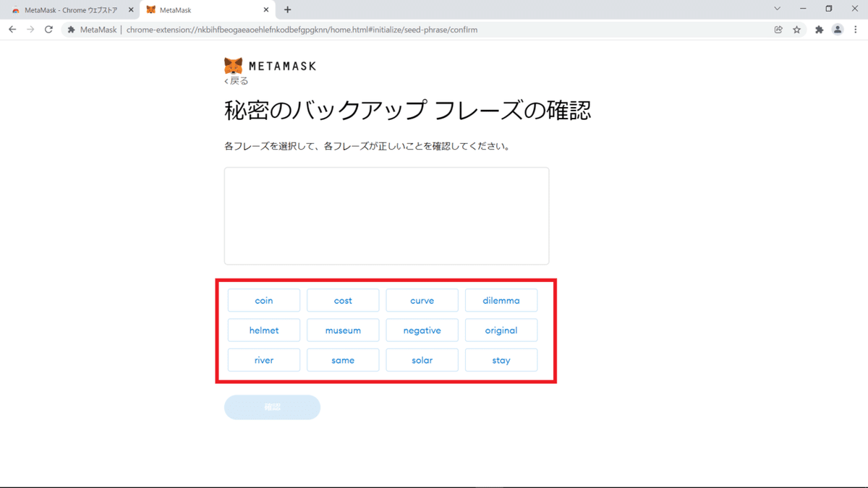
Task: Click the heading "秘密のバックアップ フレーズの確認"
Action: click(408, 111)
